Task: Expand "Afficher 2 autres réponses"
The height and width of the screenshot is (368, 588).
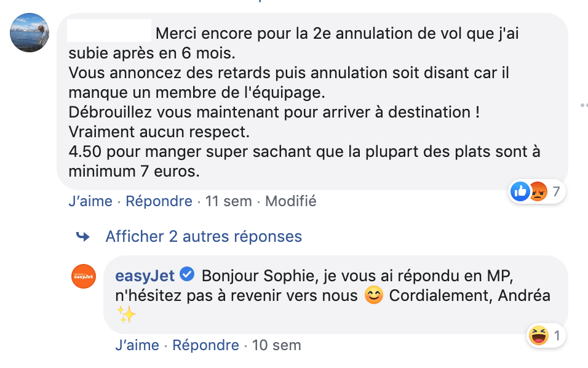Action: pyautogui.click(x=204, y=236)
